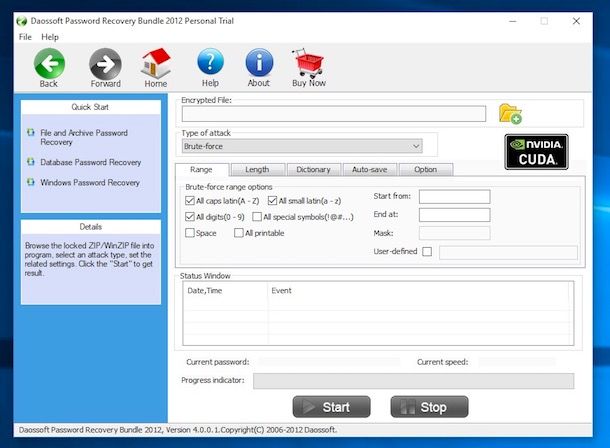This screenshot has width=610, height=448.
Task: Click the green Back arrow icon
Action: [49, 63]
